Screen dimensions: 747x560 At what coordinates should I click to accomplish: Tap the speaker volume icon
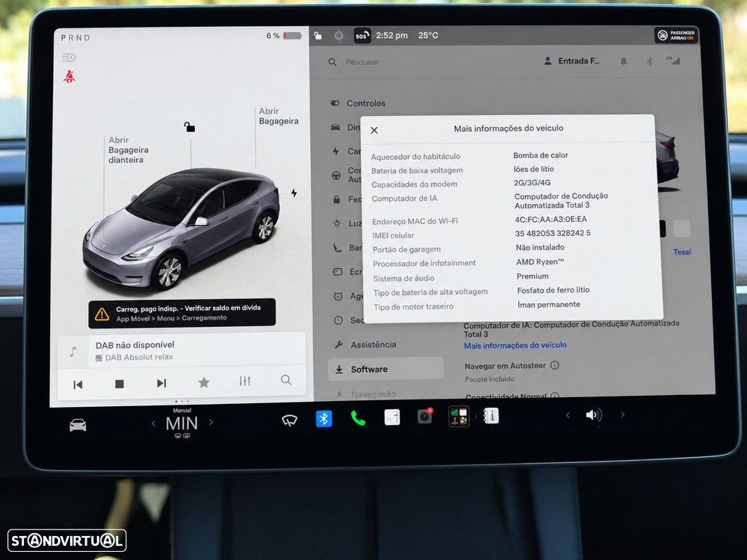coord(594,414)
